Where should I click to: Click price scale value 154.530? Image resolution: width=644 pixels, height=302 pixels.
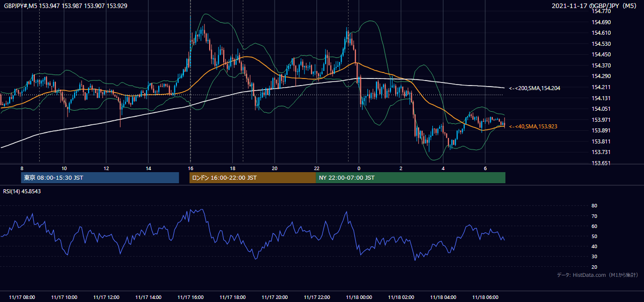coord(601,44)
